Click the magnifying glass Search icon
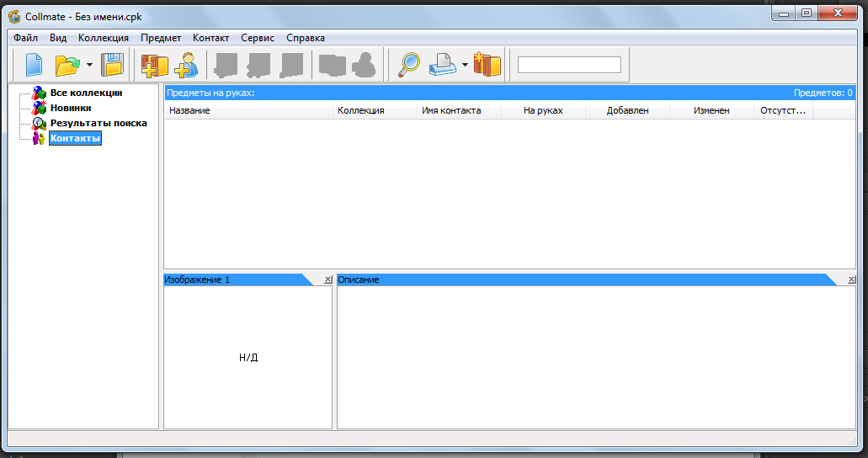The height and width of the screenshot is (458, 868). pos(409,65)
